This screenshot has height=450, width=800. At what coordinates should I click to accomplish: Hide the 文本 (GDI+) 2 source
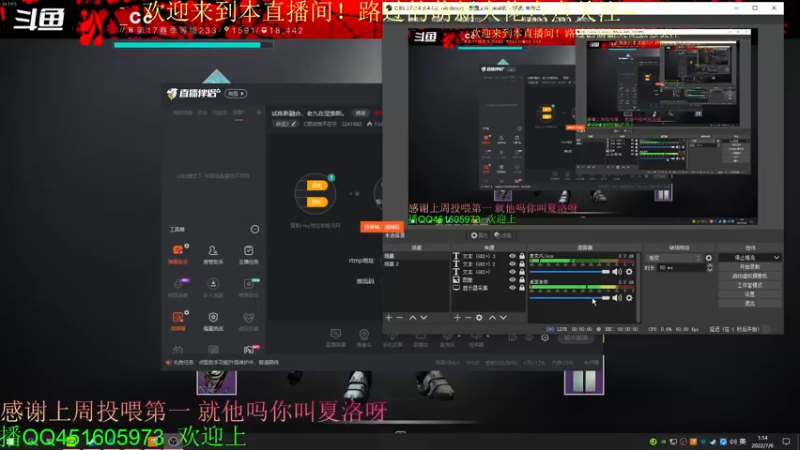512,264
